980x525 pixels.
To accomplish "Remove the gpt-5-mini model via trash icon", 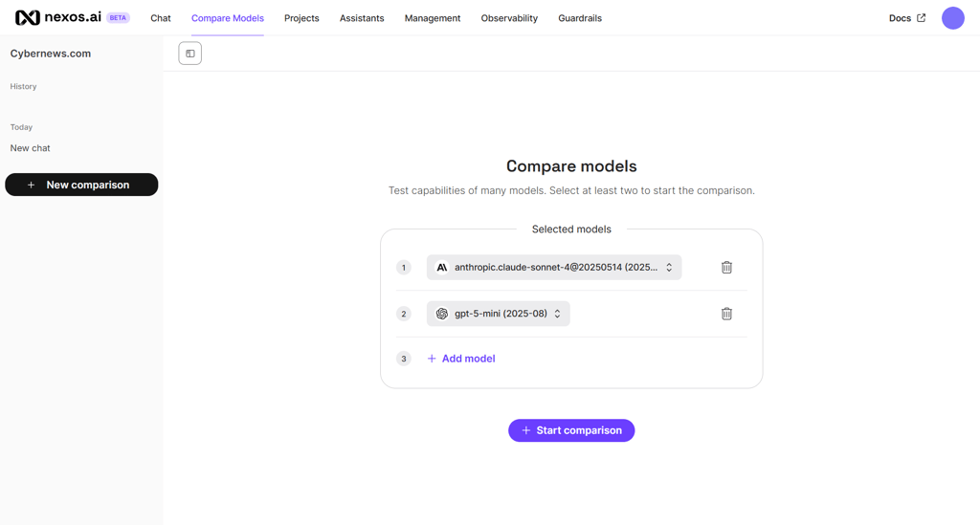I will [726, 314].
